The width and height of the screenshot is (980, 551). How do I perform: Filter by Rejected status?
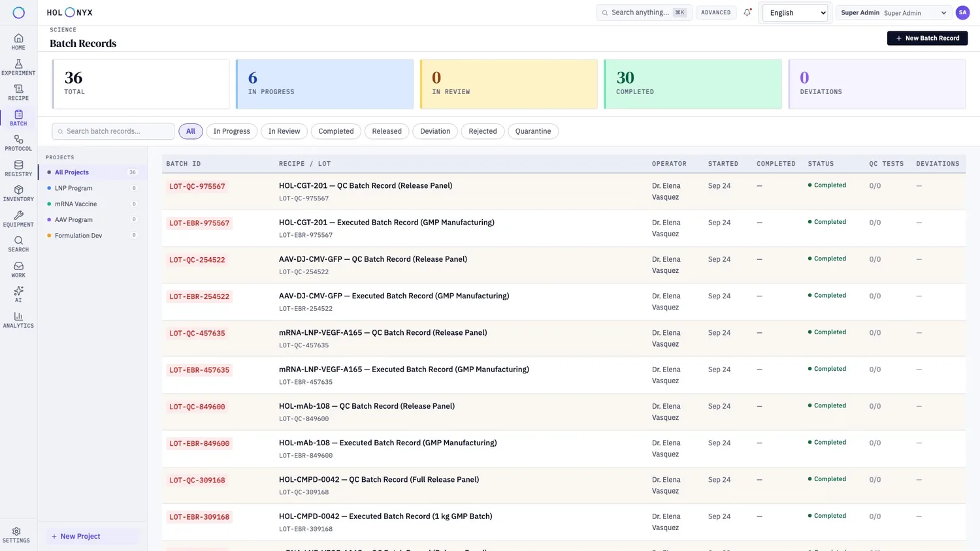(483, 131)
